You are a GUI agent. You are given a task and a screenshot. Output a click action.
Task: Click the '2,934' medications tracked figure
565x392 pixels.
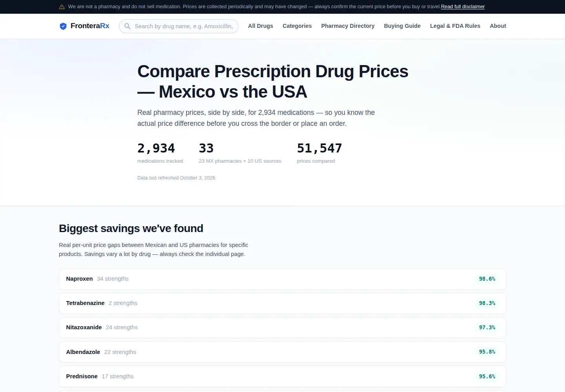pyautogui.click(x=156, y=148)
